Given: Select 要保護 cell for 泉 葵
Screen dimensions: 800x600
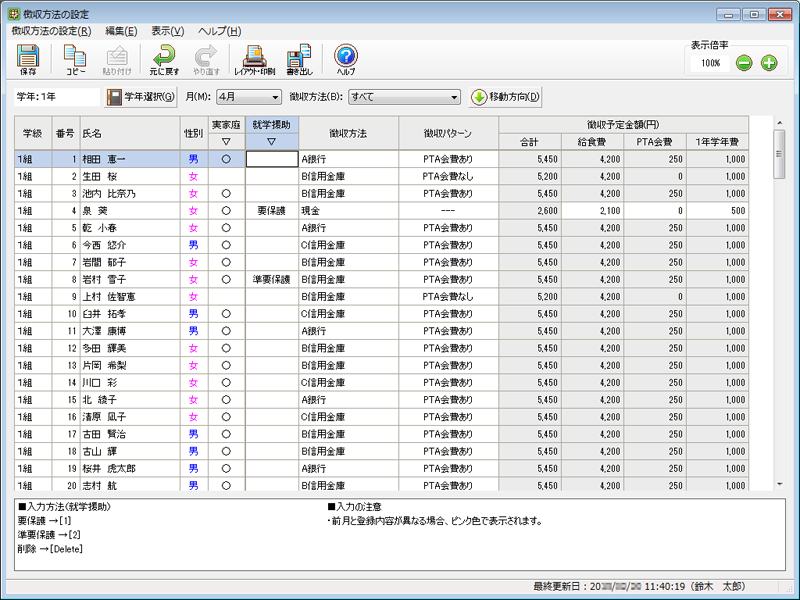Looking at the screenshot, I should [272, 211].
